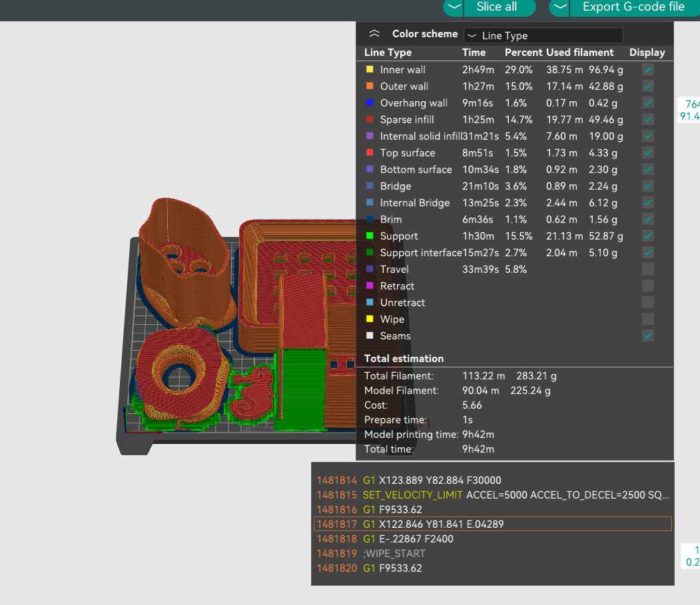Enable the Retract display checkbox
This screenshot has height=605, width=700.
[x=647, y=286]
